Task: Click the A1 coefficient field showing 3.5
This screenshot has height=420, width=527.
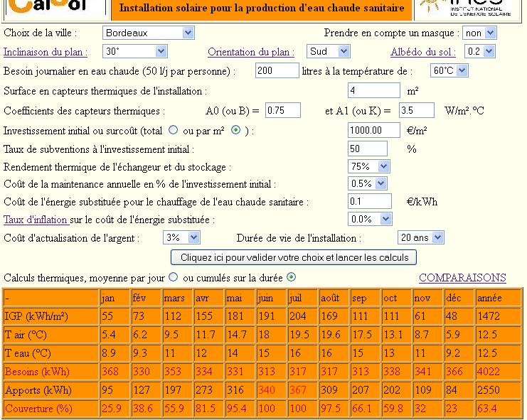Action: [417, 110]
